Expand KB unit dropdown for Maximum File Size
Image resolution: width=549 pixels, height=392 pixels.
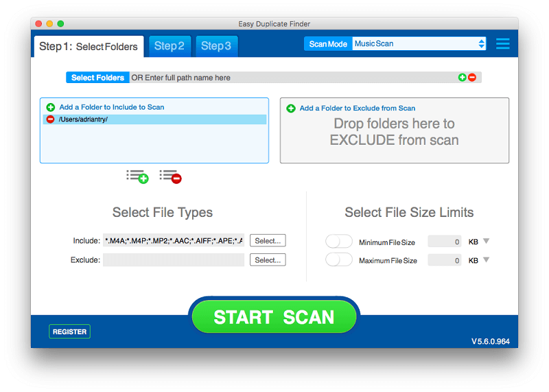point(487,260)
